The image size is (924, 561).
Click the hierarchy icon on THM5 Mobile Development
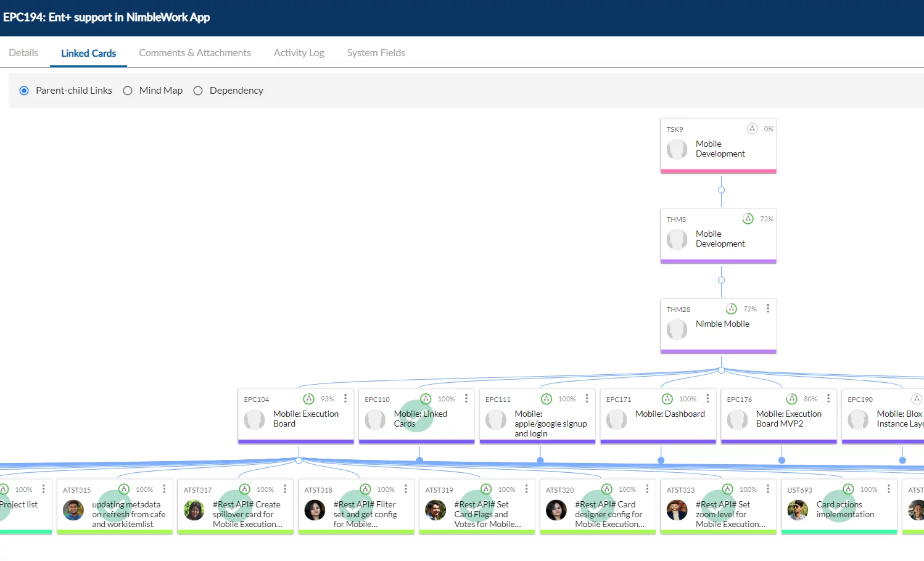(748, 218)
